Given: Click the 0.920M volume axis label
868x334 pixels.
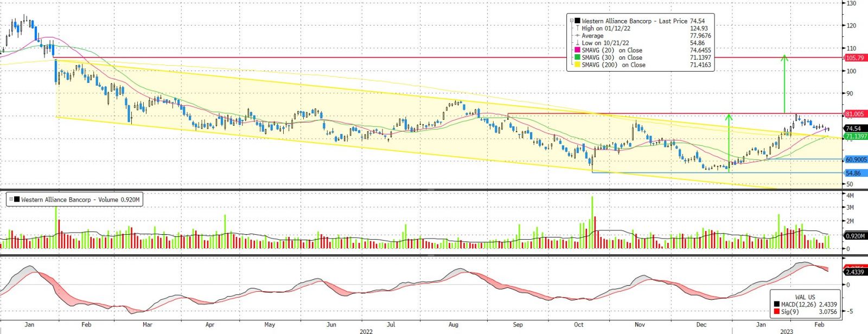Looking at the screenshot, I should 856,236.
